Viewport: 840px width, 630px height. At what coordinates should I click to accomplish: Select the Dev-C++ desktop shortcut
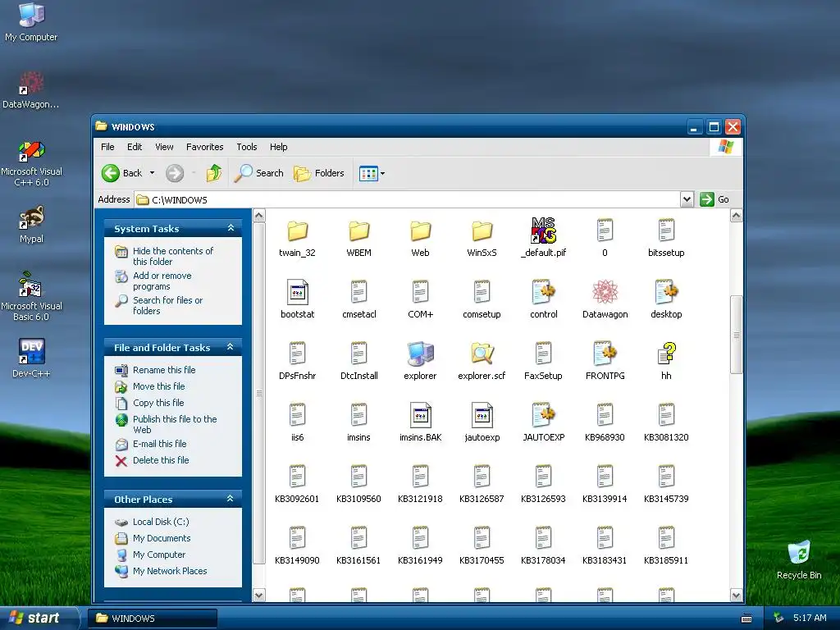pyautogui.click(x=31, y=358)
